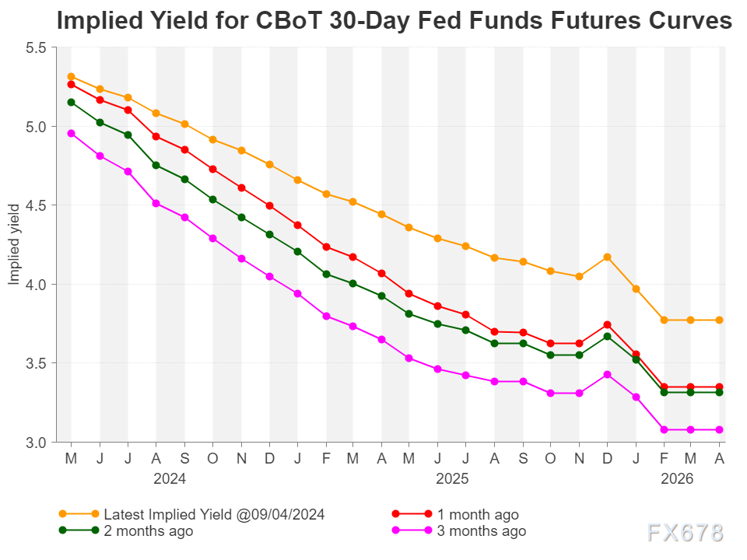Click the chart title text
Screen dimensions: 747x560
(395, 21)
